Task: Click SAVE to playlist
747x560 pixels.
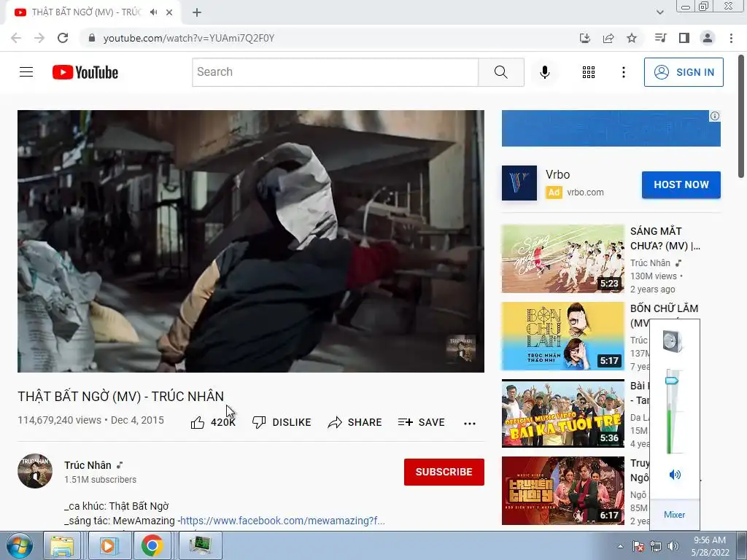Action: [x=422, y=422]
